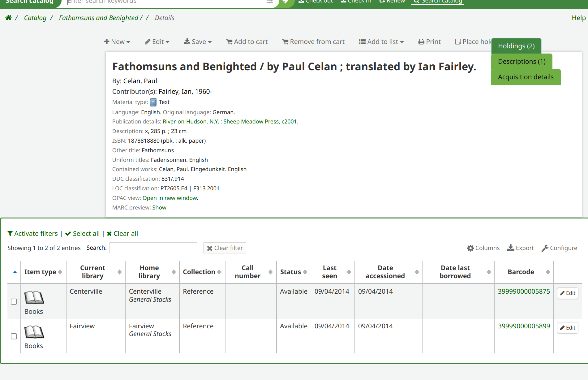The width and height of the screenshot is (588, 380).
Task: Open the Add to list dropdown
Action: 381,42
